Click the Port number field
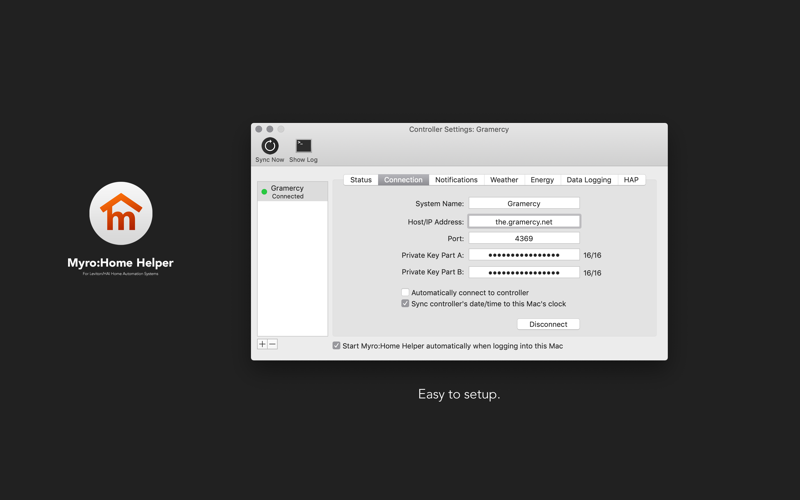The image size is (800, 500). (524, 238)
